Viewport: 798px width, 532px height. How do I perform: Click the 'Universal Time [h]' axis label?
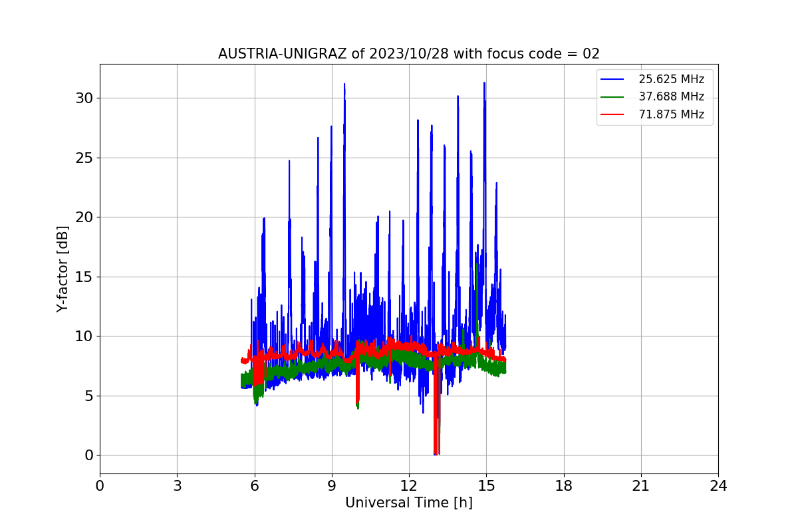409,503
